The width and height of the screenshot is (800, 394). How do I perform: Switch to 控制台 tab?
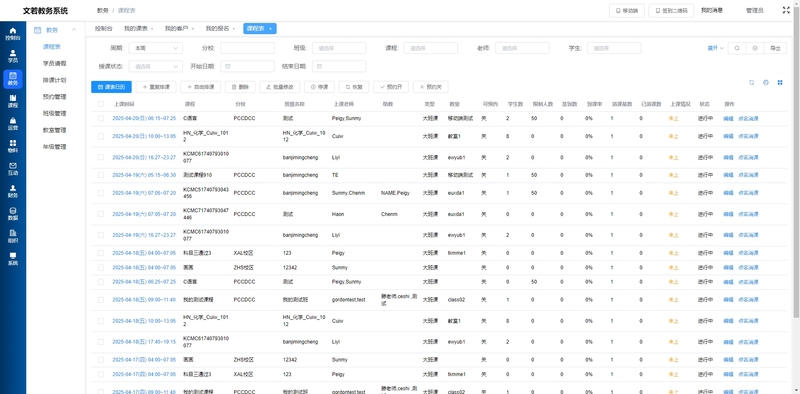(x=104, y=29)
